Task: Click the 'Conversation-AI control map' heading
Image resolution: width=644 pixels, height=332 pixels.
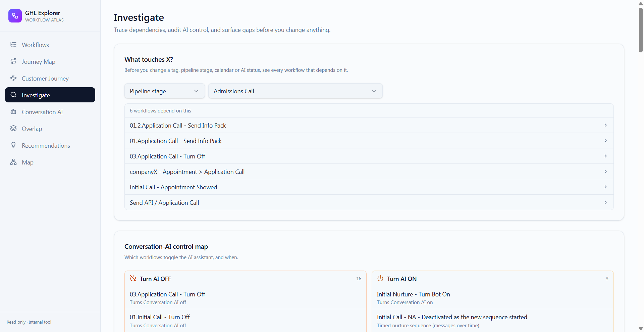Action: point(166,246)
